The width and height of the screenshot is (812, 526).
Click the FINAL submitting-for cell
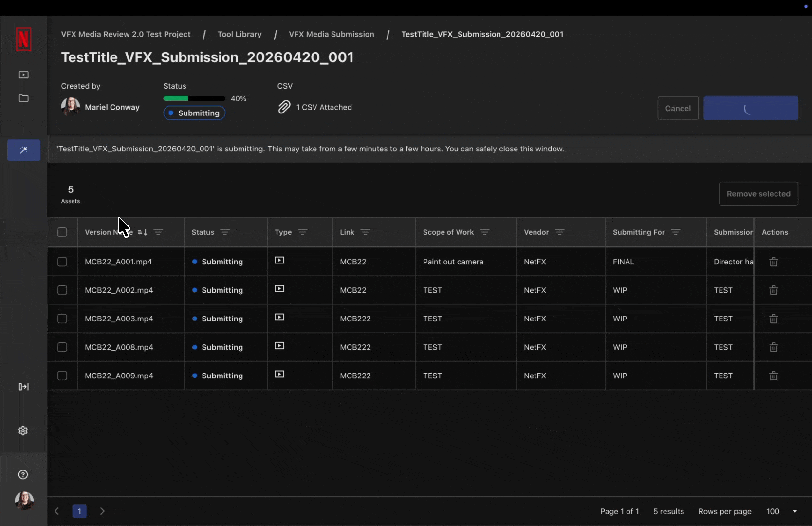click(624, 262)
